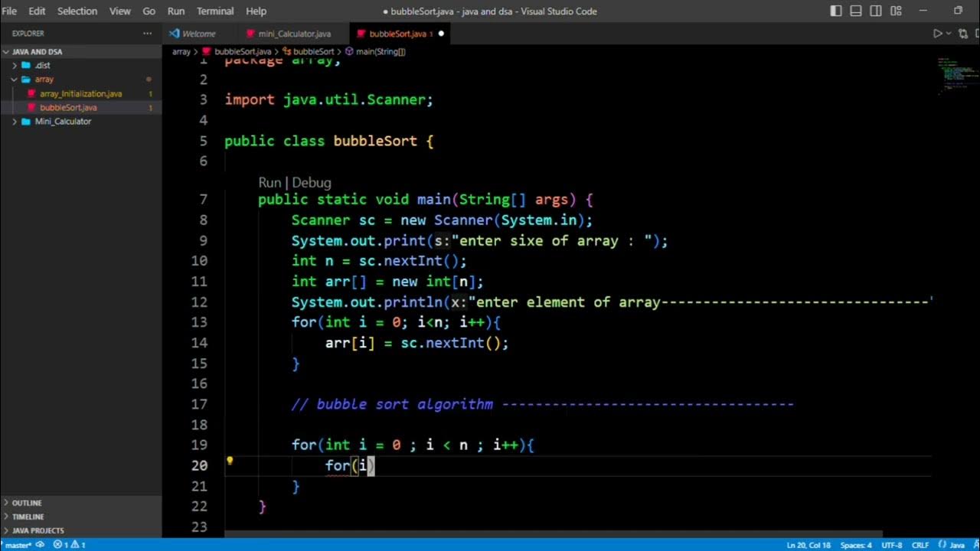980x551 pixels.
Task: Click the minimap code overview
Action: click(957, 77)
